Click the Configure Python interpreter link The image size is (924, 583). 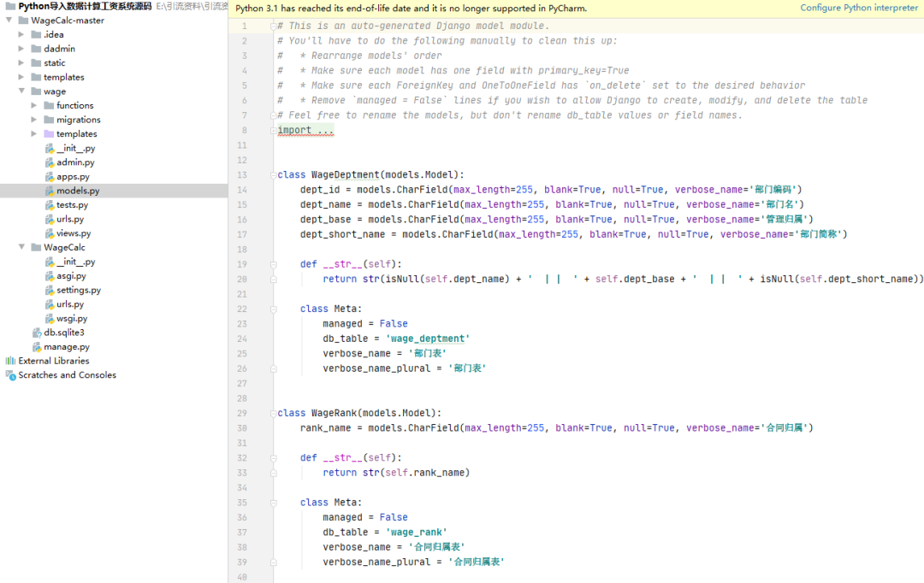click(x=859, y=8)
